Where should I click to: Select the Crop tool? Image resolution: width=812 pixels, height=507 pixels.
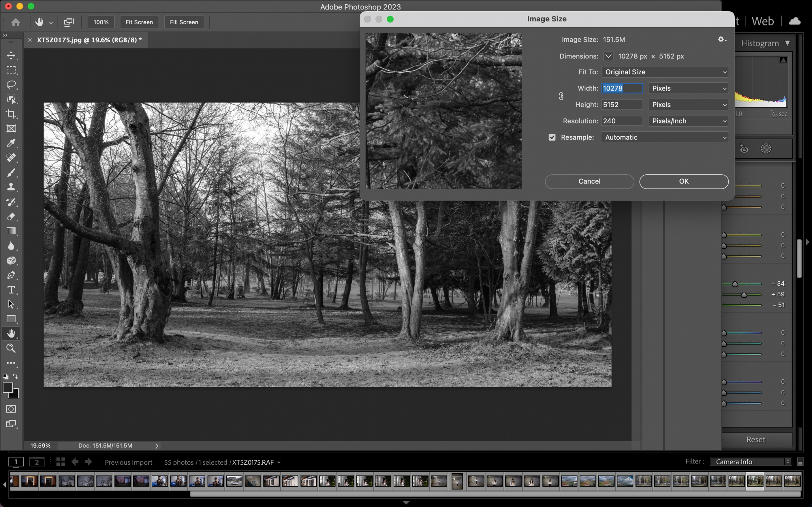tap(11, 114)
